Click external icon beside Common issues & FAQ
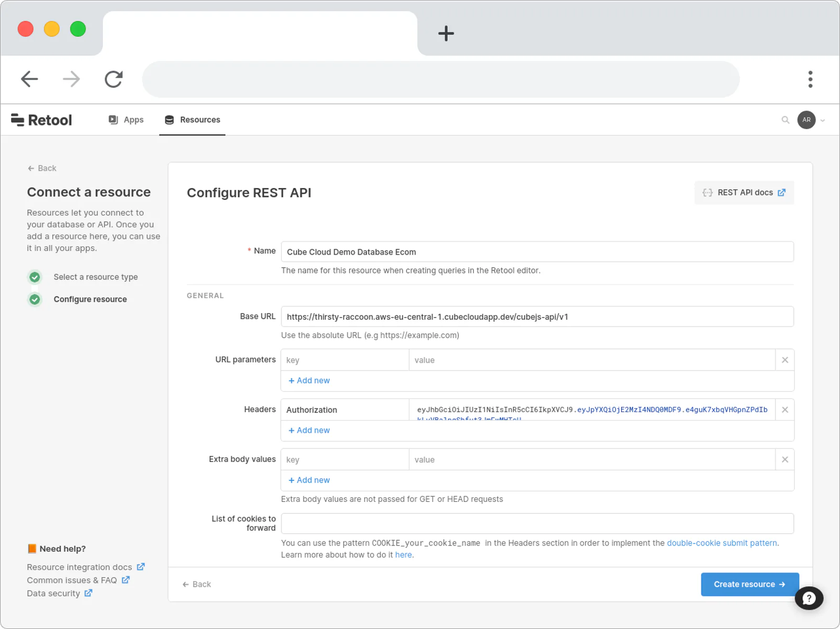This screenshot has height=629, width=840. point(125,580)
